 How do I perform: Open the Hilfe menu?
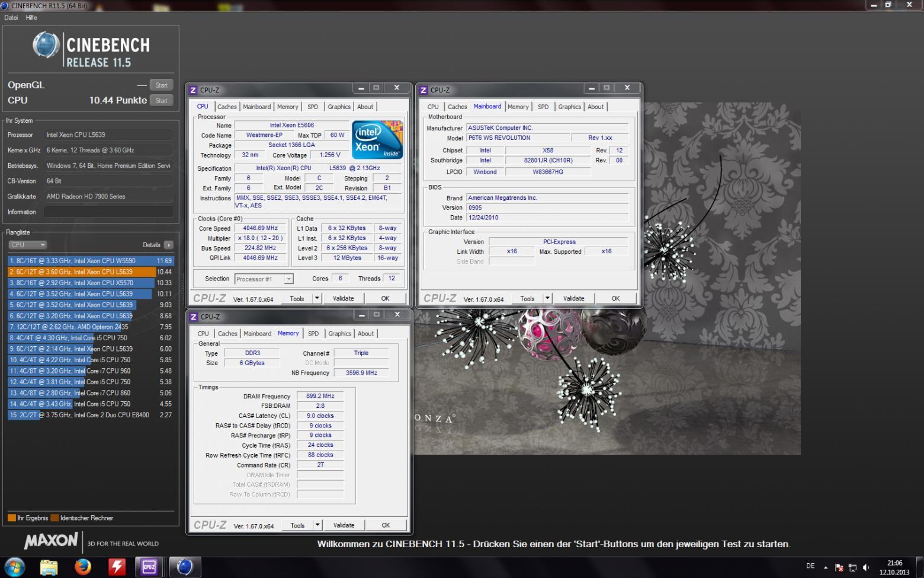pyautogui.click(x=31, y=18)
